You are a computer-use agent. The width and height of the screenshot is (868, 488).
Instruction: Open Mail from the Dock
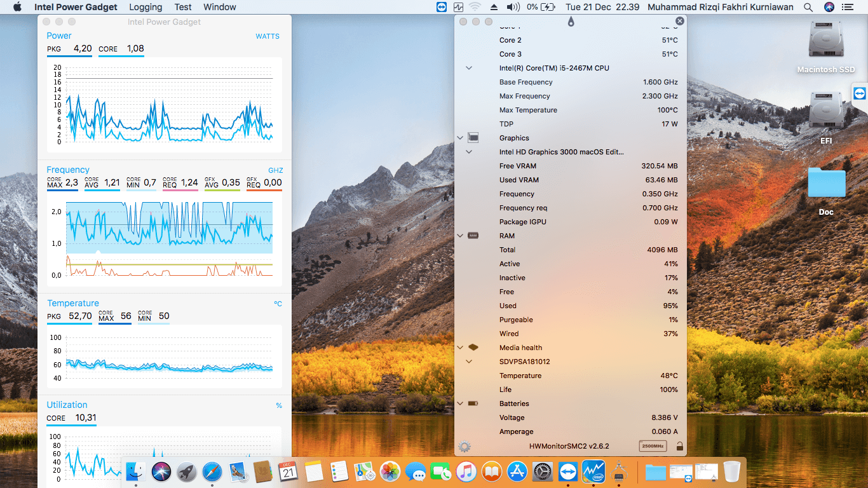[x=238, y=471]
